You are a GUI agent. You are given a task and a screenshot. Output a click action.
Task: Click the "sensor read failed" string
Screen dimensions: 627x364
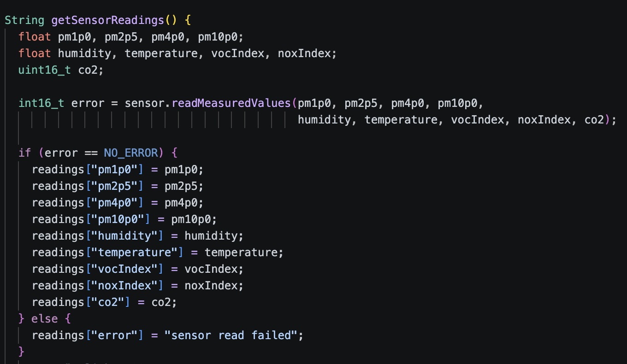coord(231,335)
